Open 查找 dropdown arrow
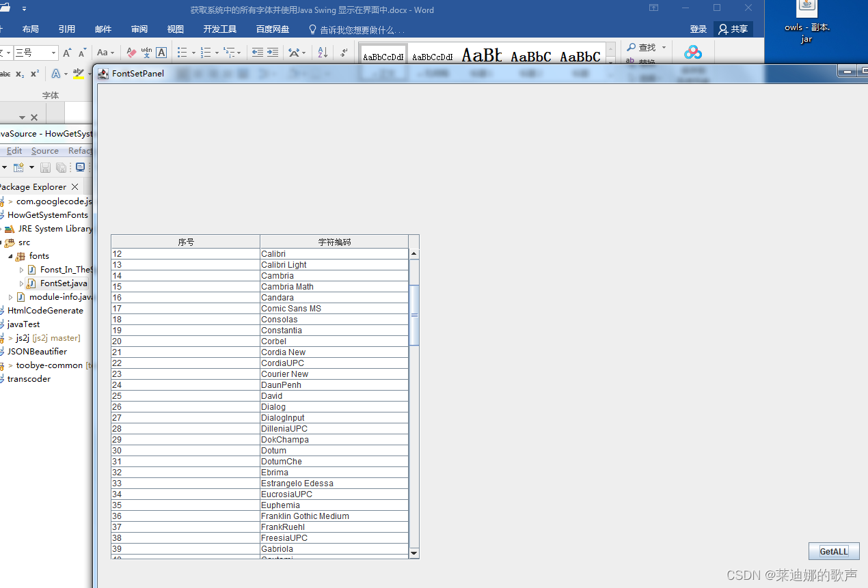Screen dimensions: 868x588 coord(664,48)
